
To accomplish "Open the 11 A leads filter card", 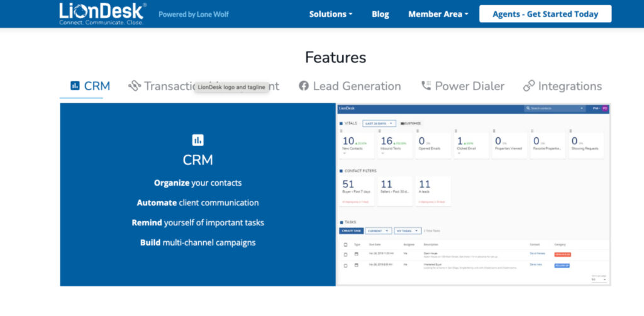I will tap(433, 191).
